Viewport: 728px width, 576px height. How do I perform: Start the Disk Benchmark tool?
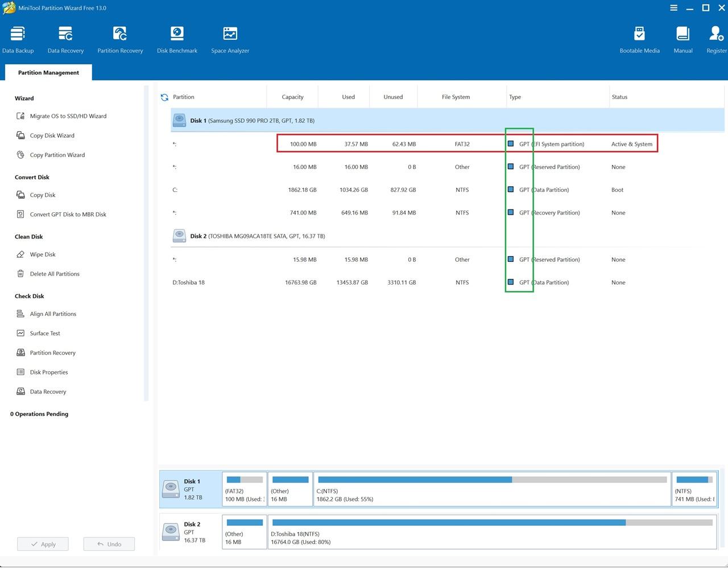tap(177, 40)
